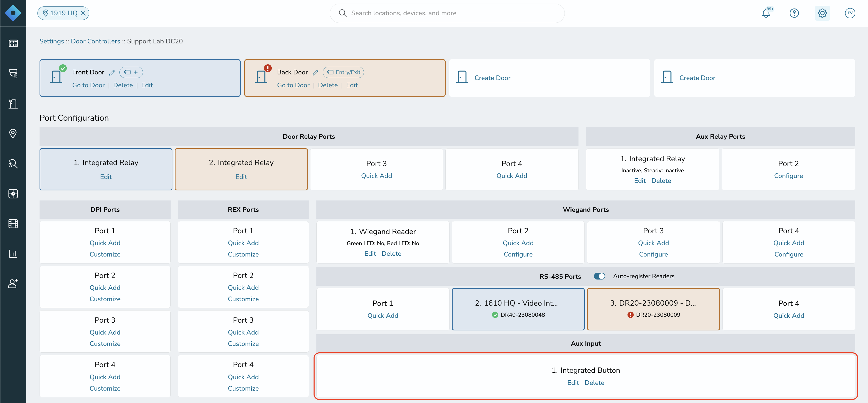Open the settings gear icon
The height and width of the screenshot is (403, 868).
point(822,13)
